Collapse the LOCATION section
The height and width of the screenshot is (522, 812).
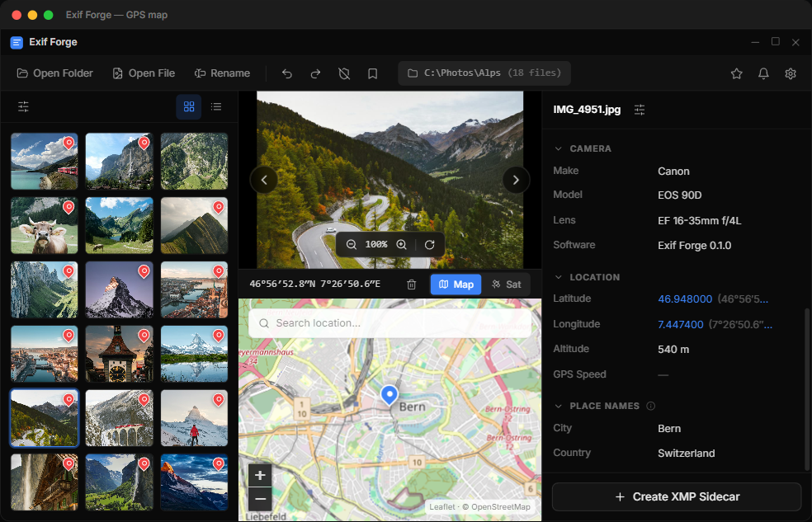point(558,277)
